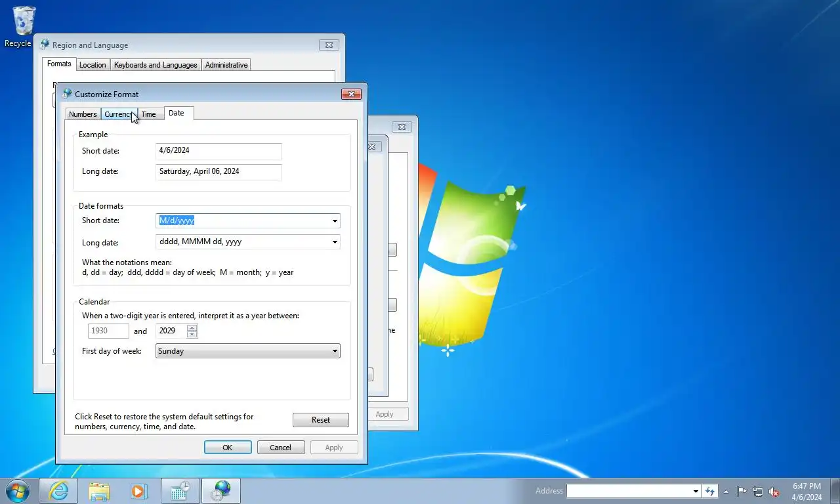Click the Region and Language globe title icon
The width and height of the screenshot is (840, 504).
pos(45,45)
